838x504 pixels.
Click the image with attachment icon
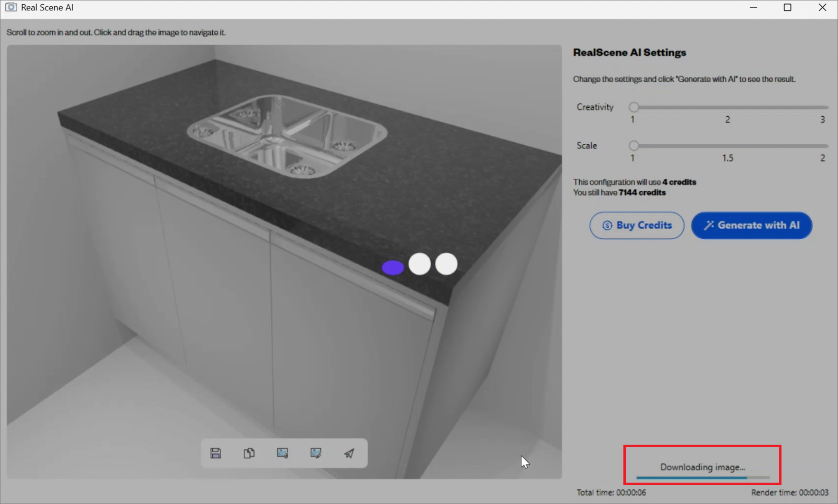click(x=282, y=453)
